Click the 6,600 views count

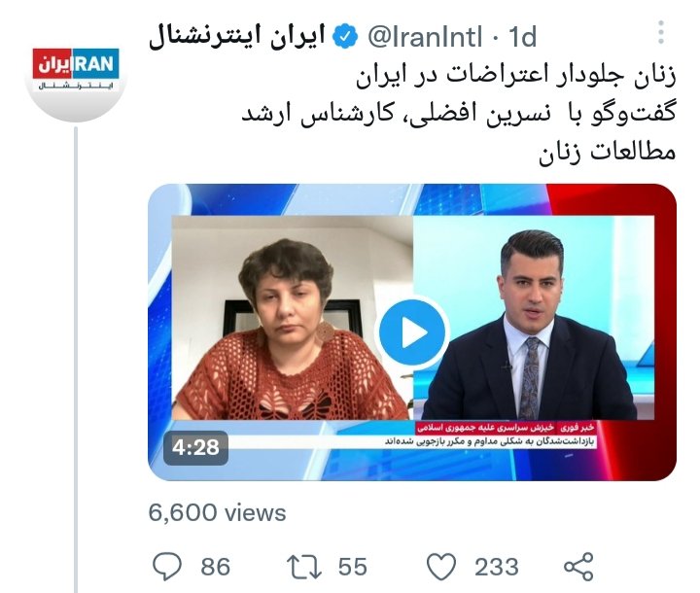click(x=217, y=512)
